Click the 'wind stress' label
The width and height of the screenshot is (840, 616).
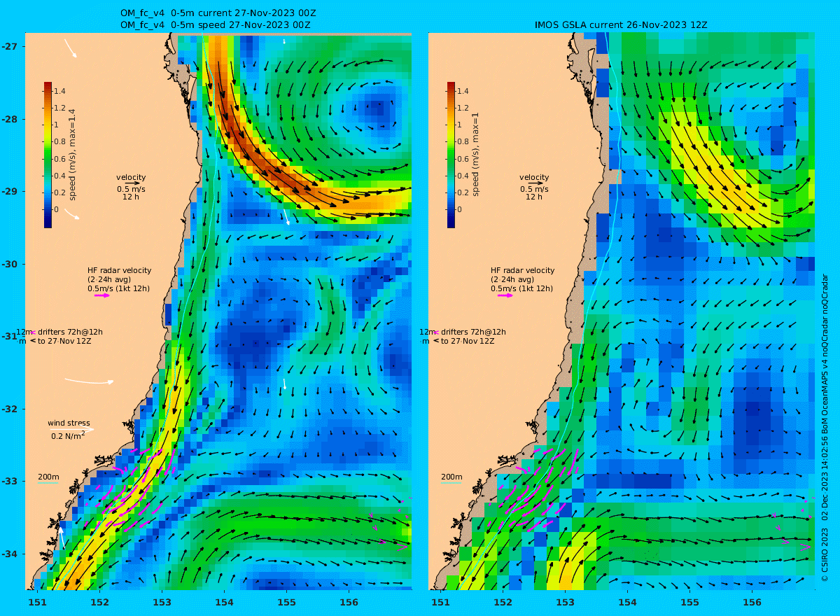click(69, 423)
